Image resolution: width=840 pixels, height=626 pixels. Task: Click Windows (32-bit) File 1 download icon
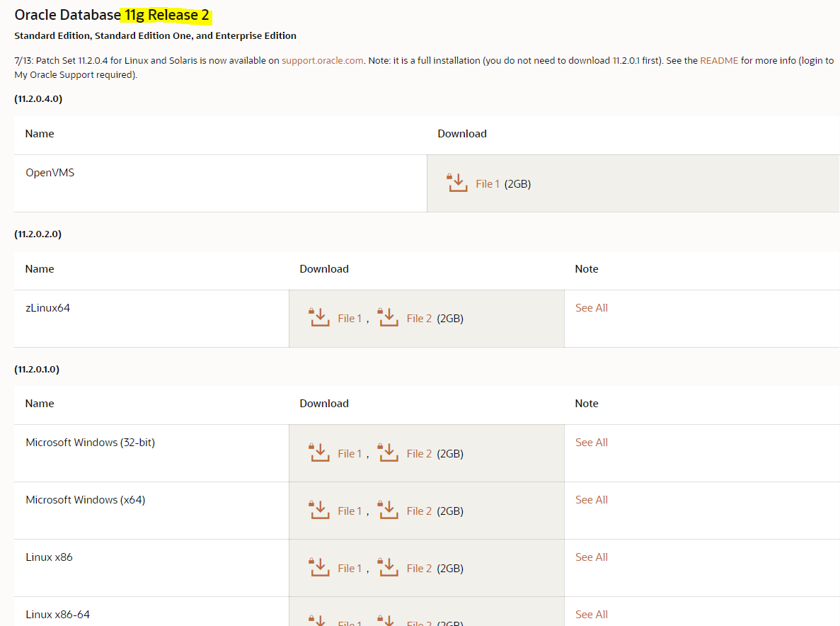click(318, 453)
